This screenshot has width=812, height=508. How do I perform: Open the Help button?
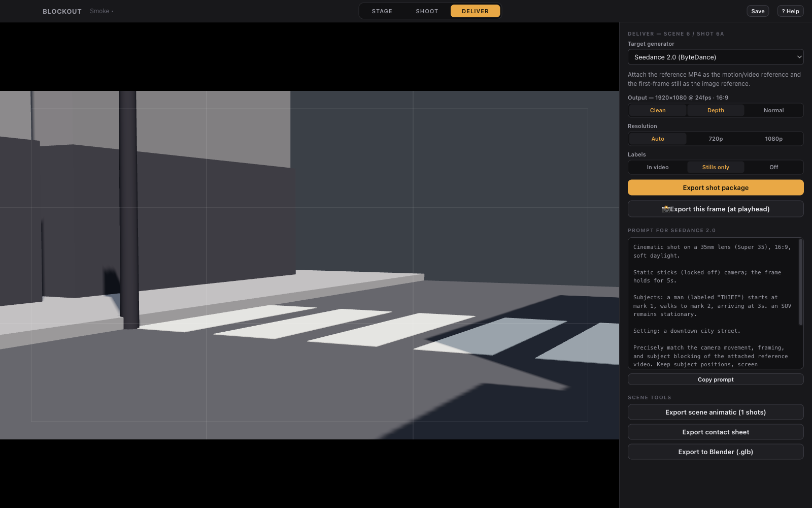(790, 11)
